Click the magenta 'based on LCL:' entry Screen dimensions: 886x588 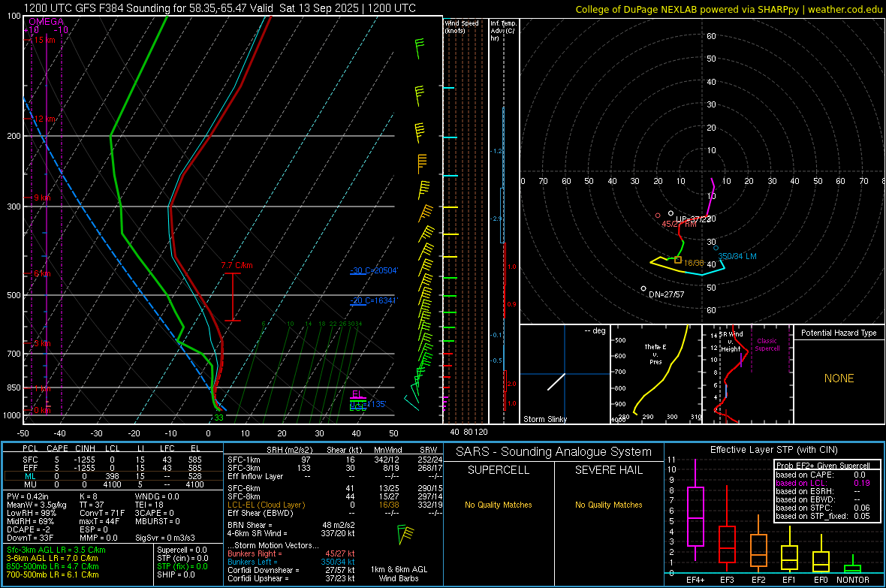pos(801,483)
